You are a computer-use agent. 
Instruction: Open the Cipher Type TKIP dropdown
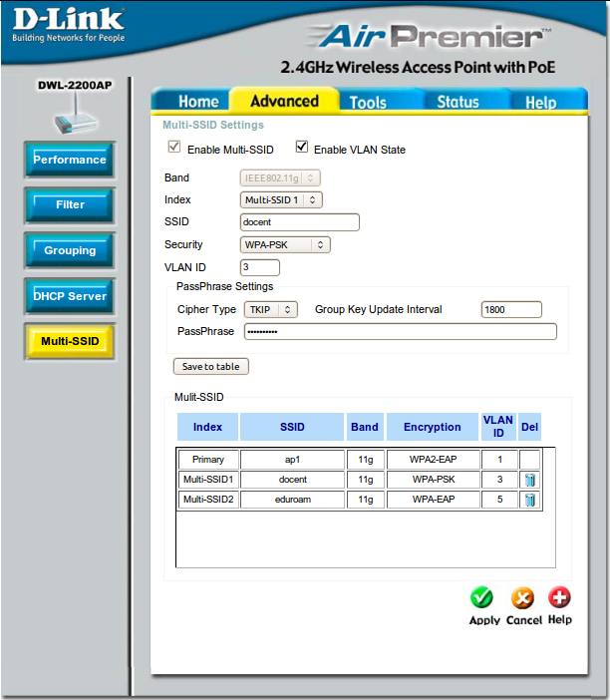[x=271, y=309]
